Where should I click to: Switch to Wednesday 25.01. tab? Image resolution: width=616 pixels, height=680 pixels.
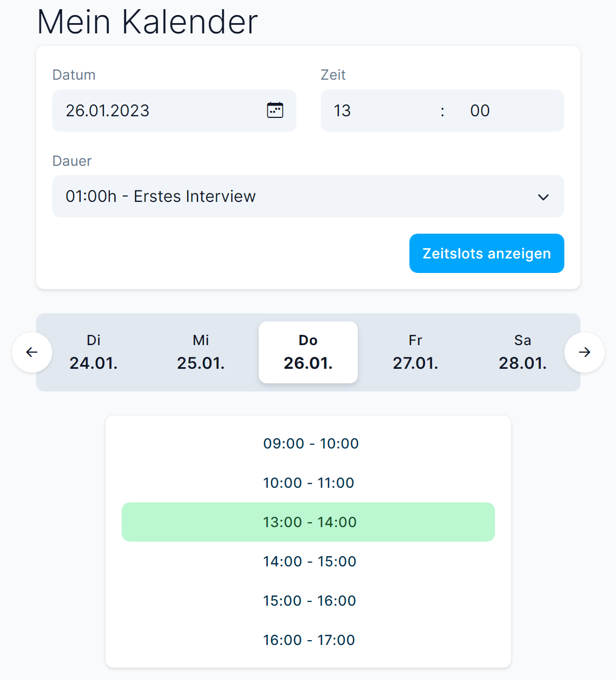click(201, 353)
